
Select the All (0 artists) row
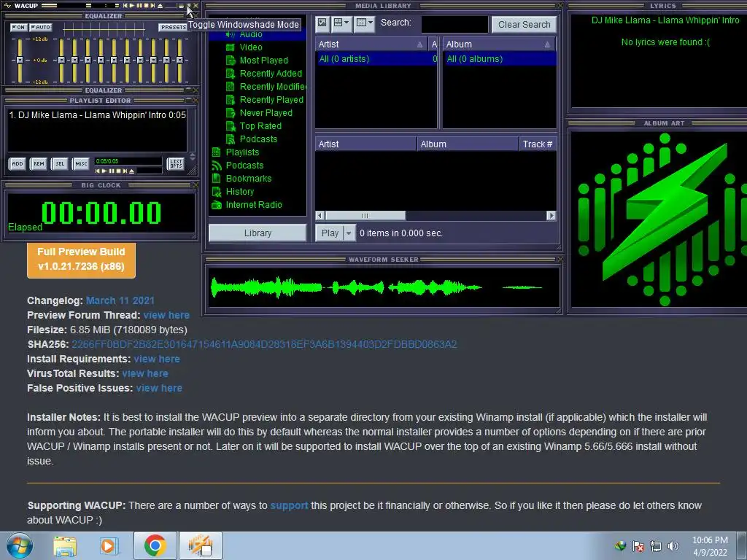376,59
